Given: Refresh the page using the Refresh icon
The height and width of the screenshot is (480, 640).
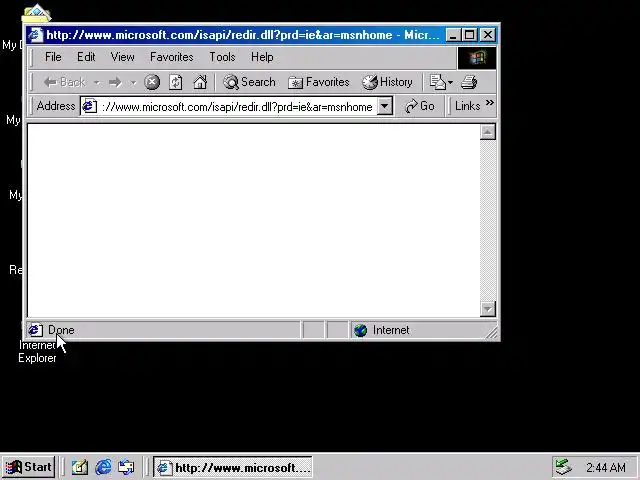Looking at the screenshot, I should point(176,82).
